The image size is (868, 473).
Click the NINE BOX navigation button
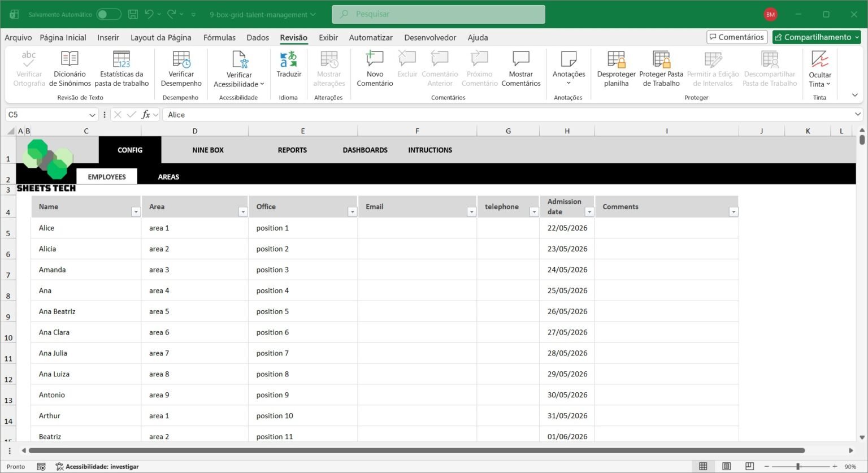click(208, 150)
